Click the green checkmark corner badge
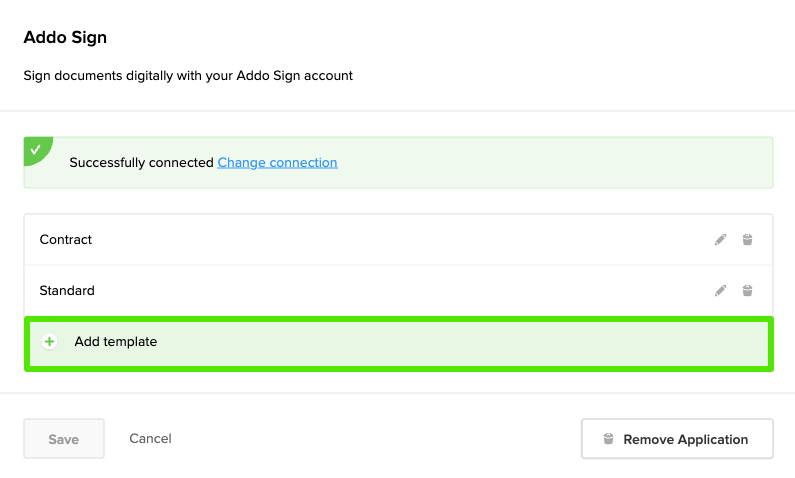 click(34, 148)
